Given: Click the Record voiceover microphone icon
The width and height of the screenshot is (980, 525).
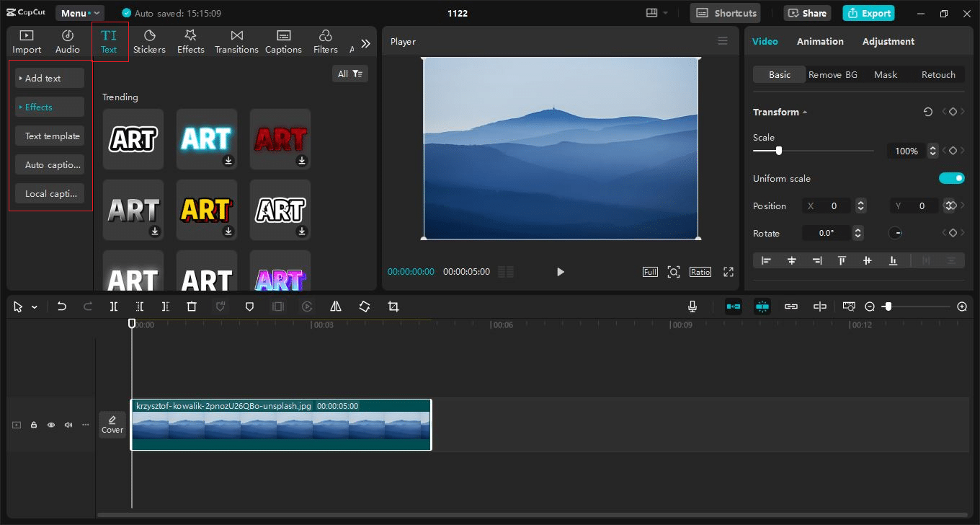Looking at the screenshot, I should click(x=692, y=306).
